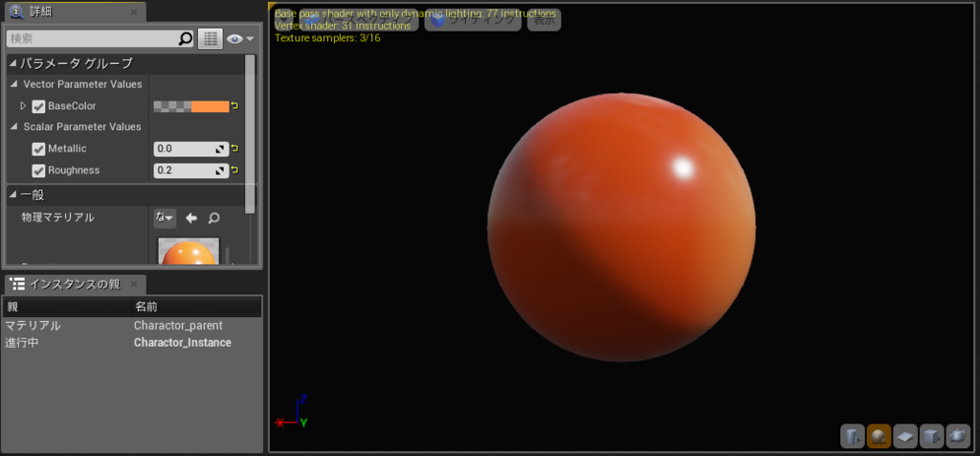The image size is (980, 456).
Task: Click the BaseColor parameter label
Action: pos(72,106)
